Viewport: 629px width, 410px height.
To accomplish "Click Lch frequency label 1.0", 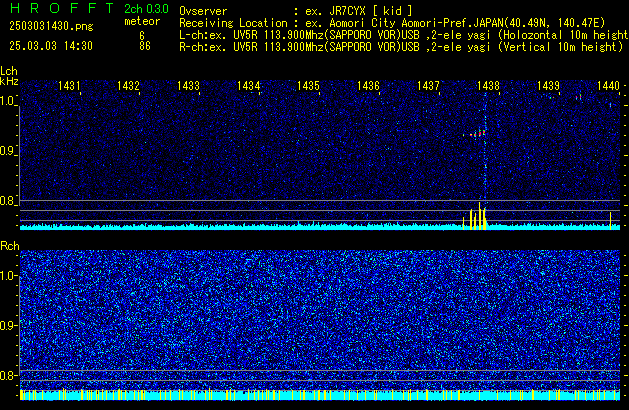I will (7, 101).
